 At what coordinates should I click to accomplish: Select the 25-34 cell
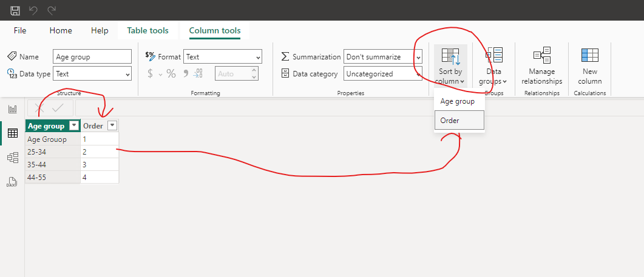pos(53,152)
